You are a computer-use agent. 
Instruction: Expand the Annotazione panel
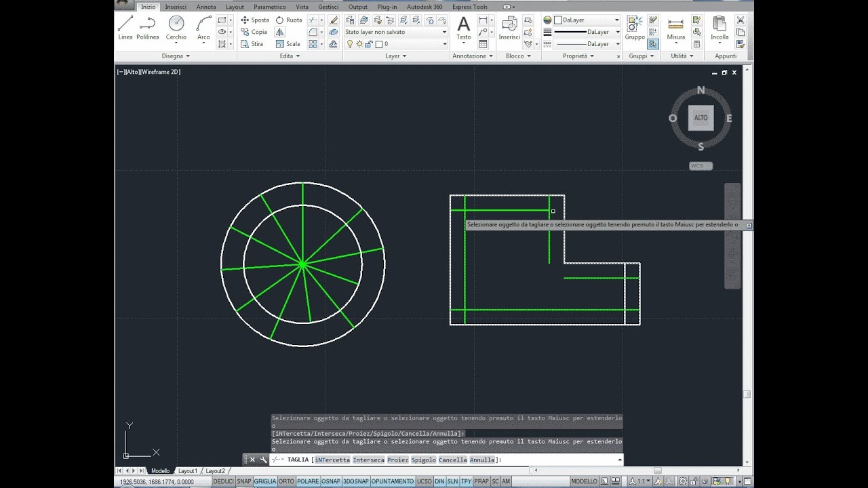click(473, 56)
